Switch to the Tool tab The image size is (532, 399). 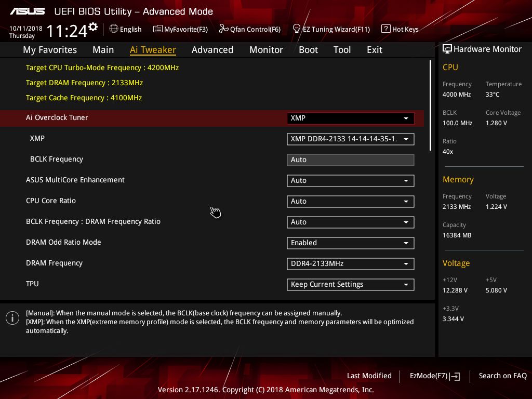(342, 50)
